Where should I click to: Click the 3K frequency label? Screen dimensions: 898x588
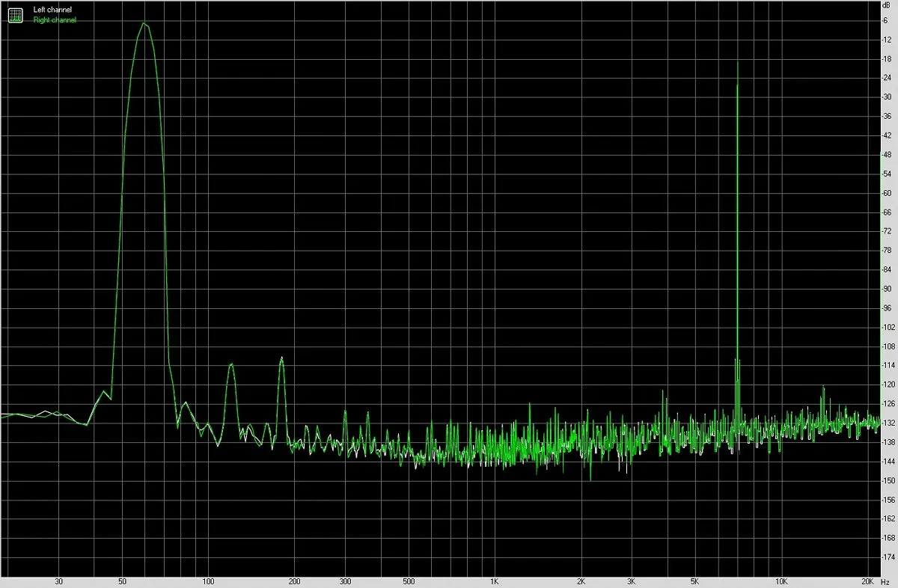click(632, 581)
